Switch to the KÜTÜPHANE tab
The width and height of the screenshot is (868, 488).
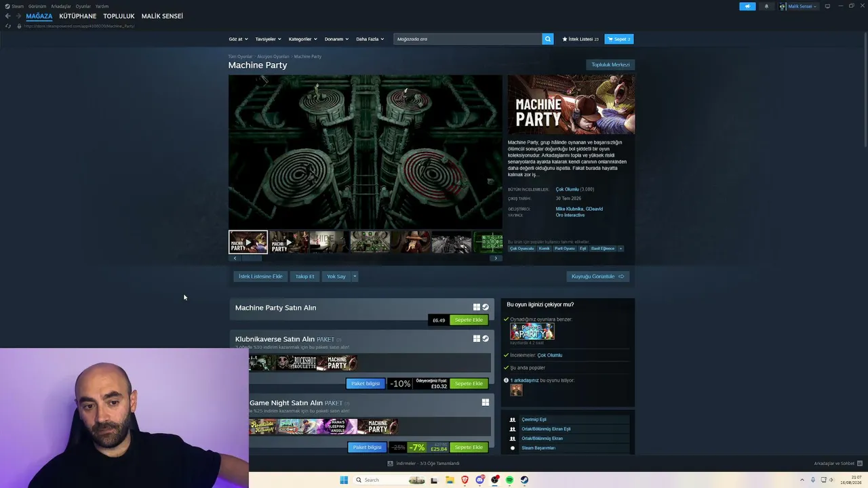(78, 16)
